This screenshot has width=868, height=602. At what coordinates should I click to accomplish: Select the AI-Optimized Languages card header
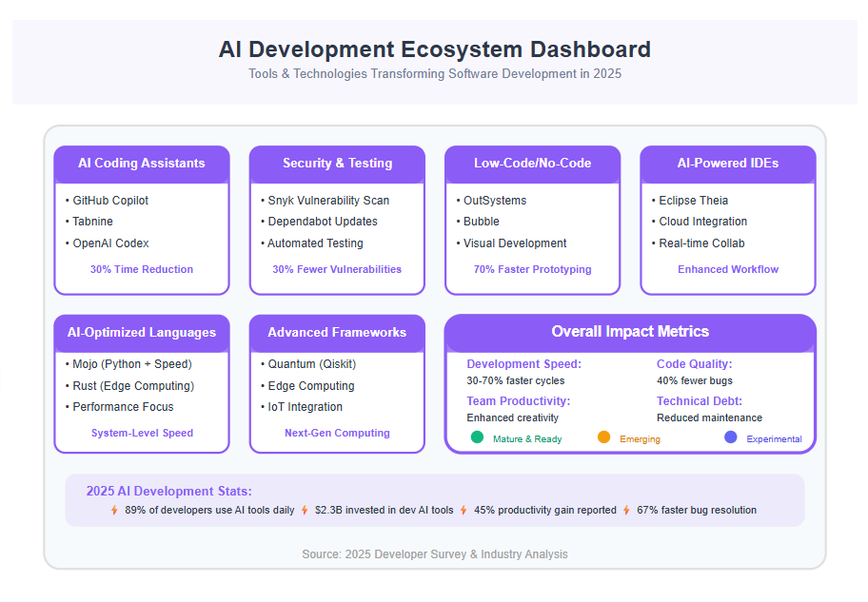click(142, 333)
